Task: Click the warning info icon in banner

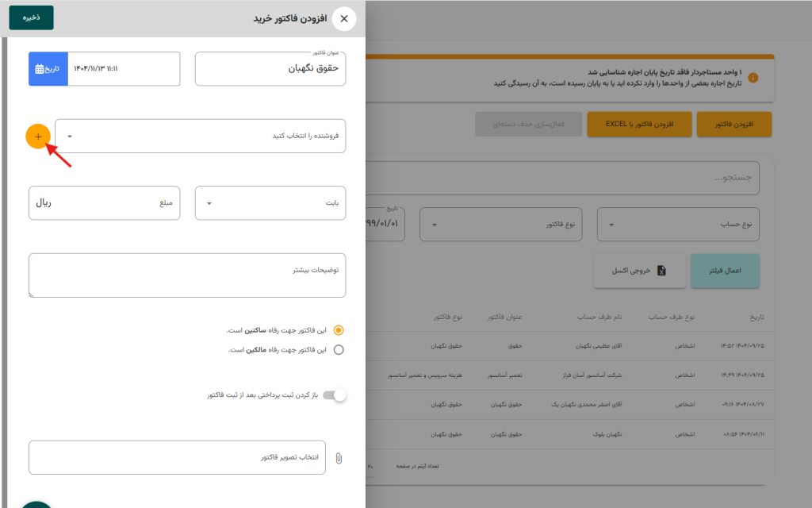Action: (753, 78)
